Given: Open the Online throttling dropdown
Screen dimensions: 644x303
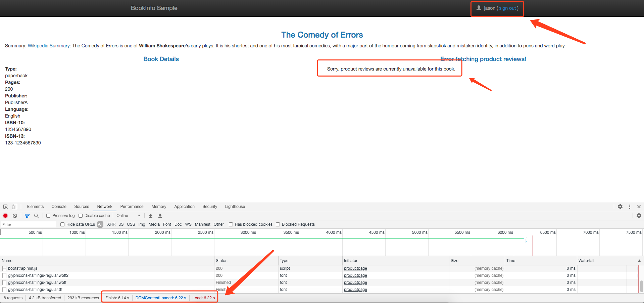Looking at the screenshot, I should click(128, 216).
